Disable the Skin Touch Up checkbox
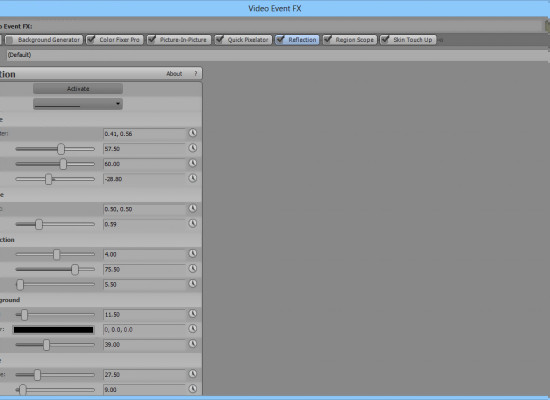 [x=385, y=40]
